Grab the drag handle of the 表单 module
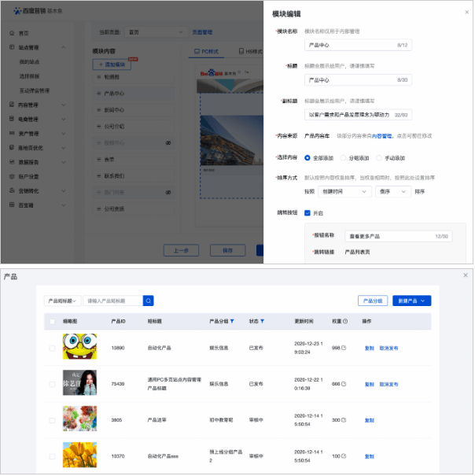Viewport: 475px width, 476px height. [98, 160]
